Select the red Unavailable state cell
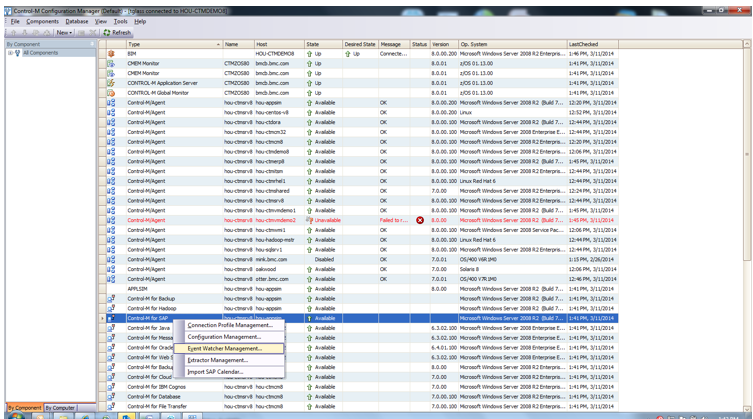 click(x=323, y=220)
